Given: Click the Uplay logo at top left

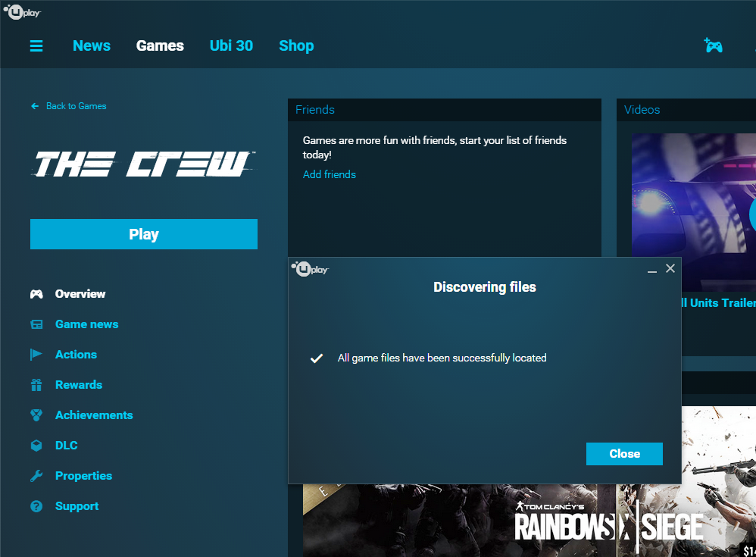Looking at the screenshot, I should coord(22,12).
